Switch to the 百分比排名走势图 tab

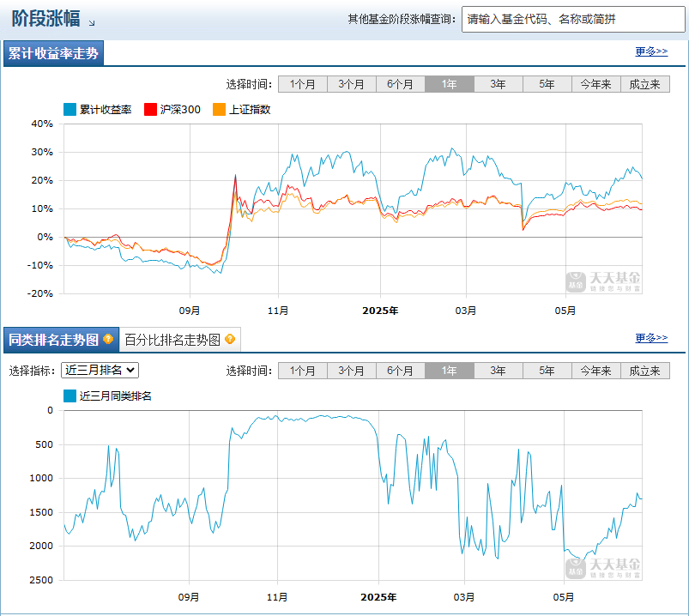pyautogui.click(x=179, y=340)
